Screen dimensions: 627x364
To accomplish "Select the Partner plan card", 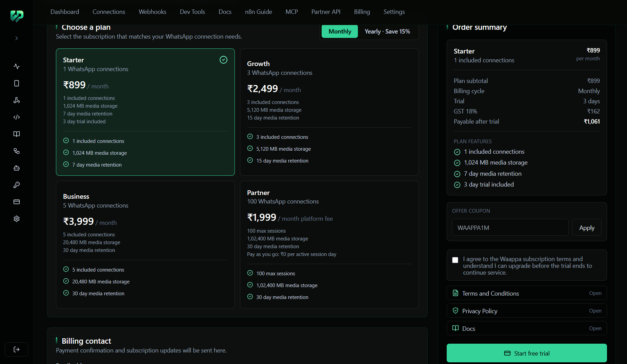I will (x=329, y=244).
